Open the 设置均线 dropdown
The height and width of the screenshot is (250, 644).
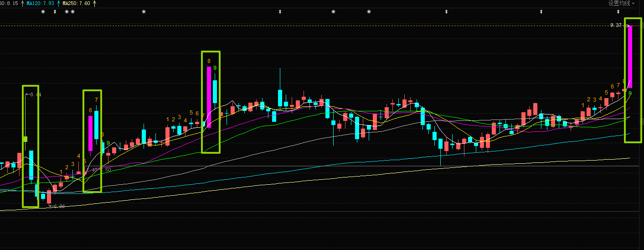(x=621, y=3)
